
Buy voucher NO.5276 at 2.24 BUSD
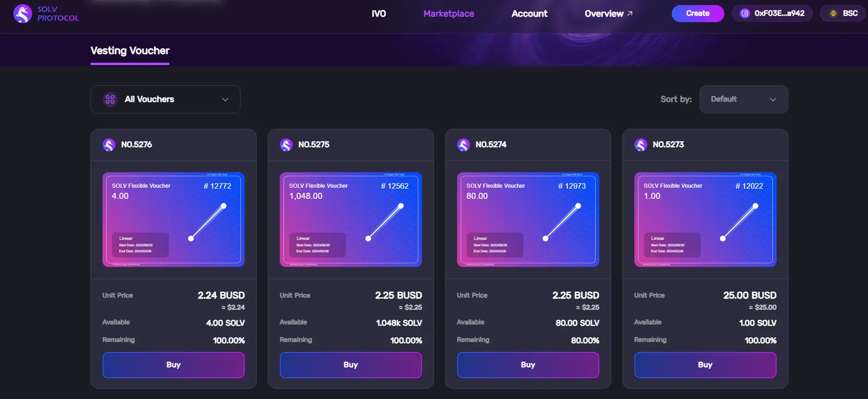[x=173, y=365]
